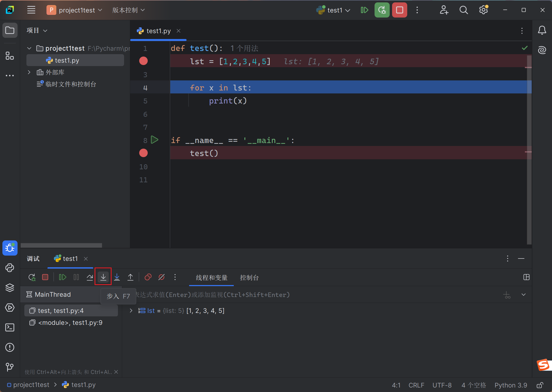This screenshot has width=552, height=392.
Task: Click Step Over in debug toolbar
Action: pyautogui.click(x=90, y=277)
